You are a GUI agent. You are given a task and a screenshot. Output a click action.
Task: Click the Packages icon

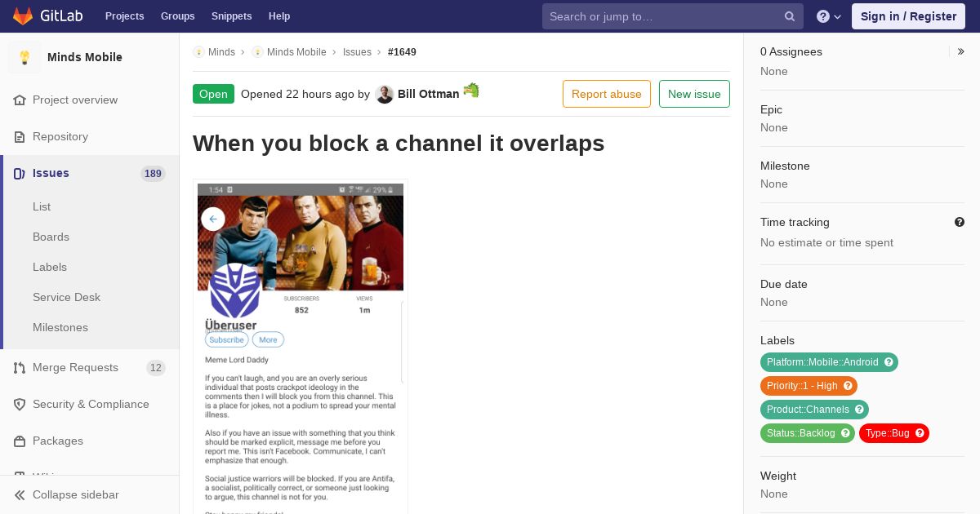20,441
